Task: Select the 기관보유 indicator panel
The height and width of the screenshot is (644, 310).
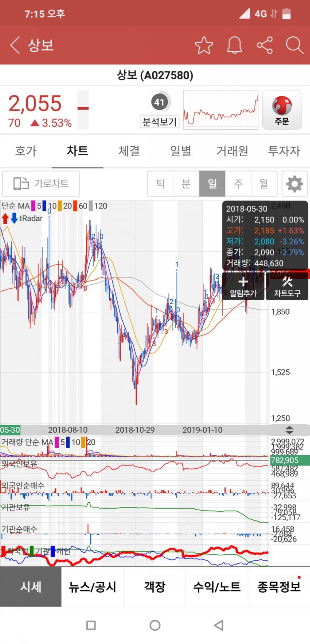Action: pos(134,513)
